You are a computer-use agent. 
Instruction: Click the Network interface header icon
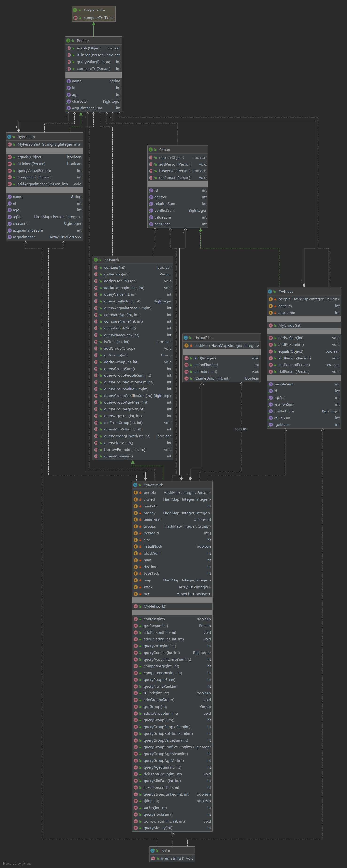click(96, 260)
